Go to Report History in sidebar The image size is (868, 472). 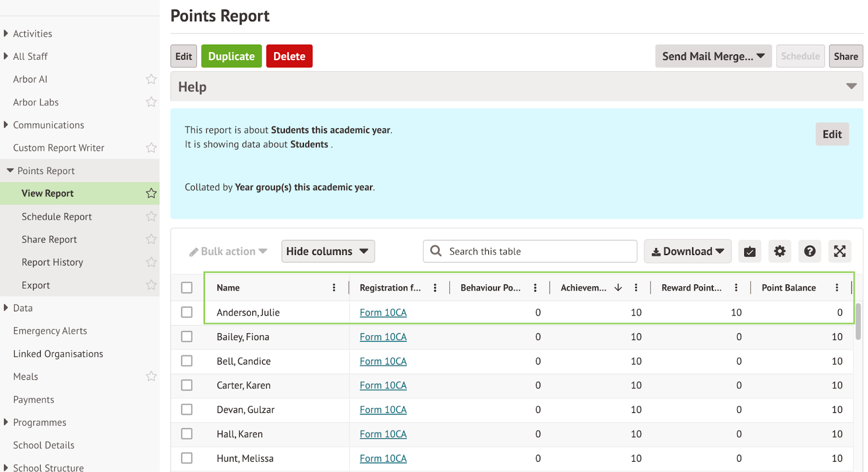pos(53,262)
